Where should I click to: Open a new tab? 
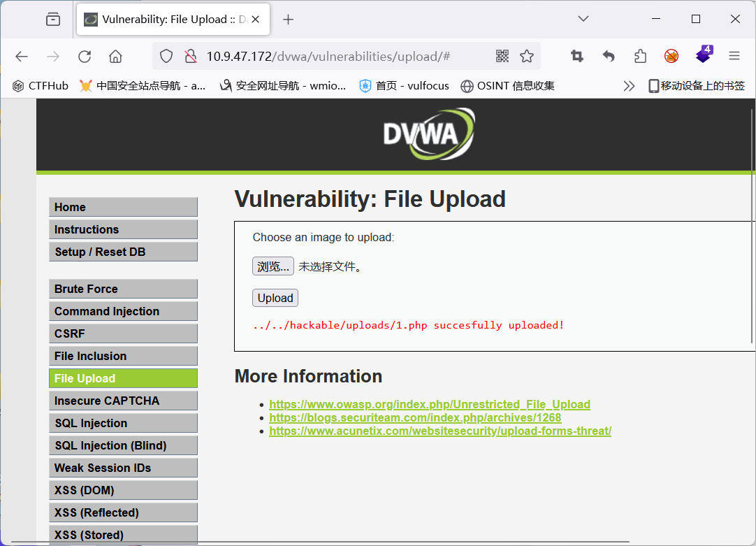288,20
